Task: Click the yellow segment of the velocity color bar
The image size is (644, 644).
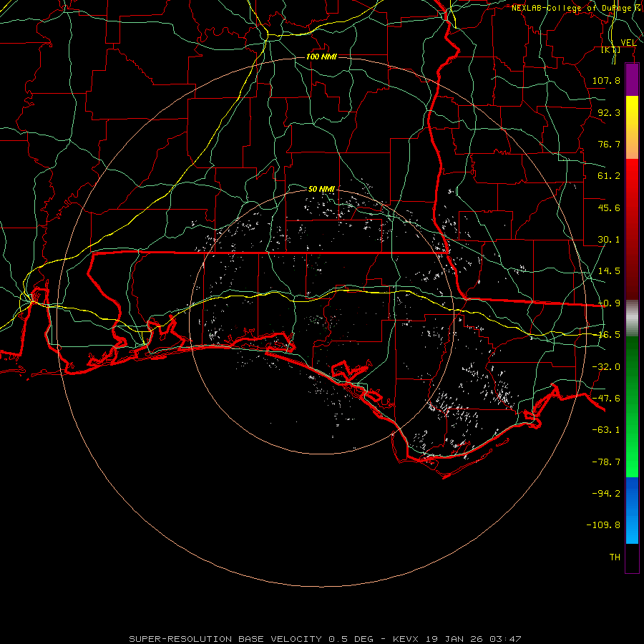Action: 632,112
